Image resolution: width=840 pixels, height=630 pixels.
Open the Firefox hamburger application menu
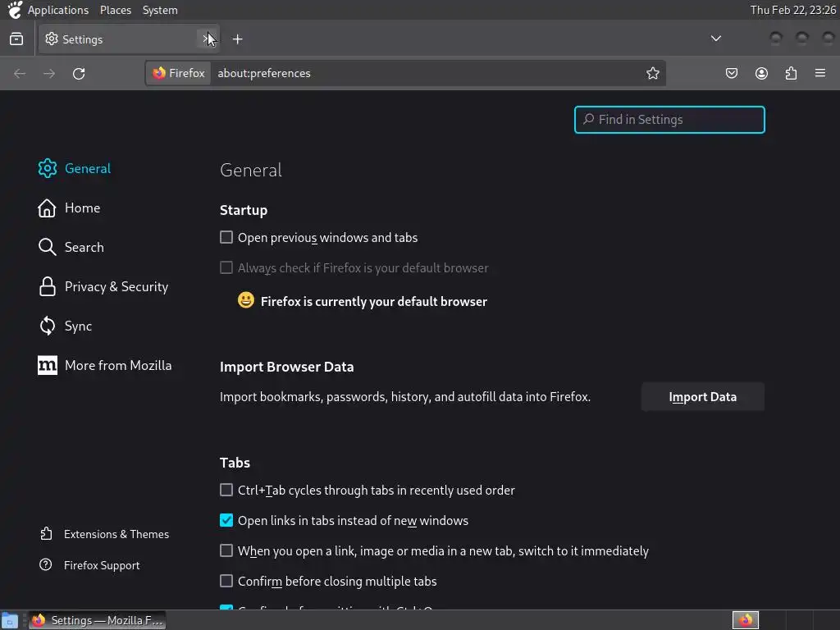pyautogui.click(x=820, y=74)
